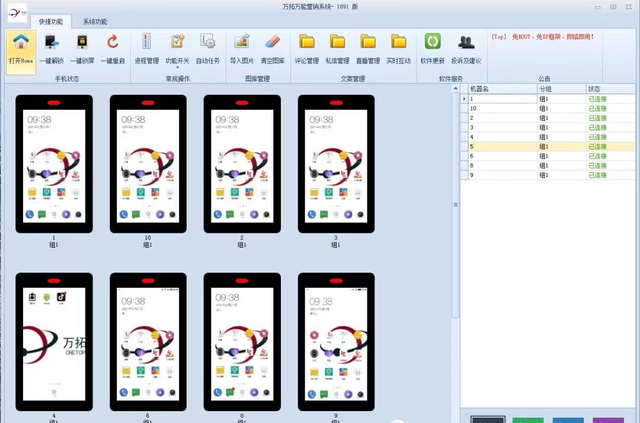
Task: Restart devices with 一键重启 icon
Action: click(112, 46)
